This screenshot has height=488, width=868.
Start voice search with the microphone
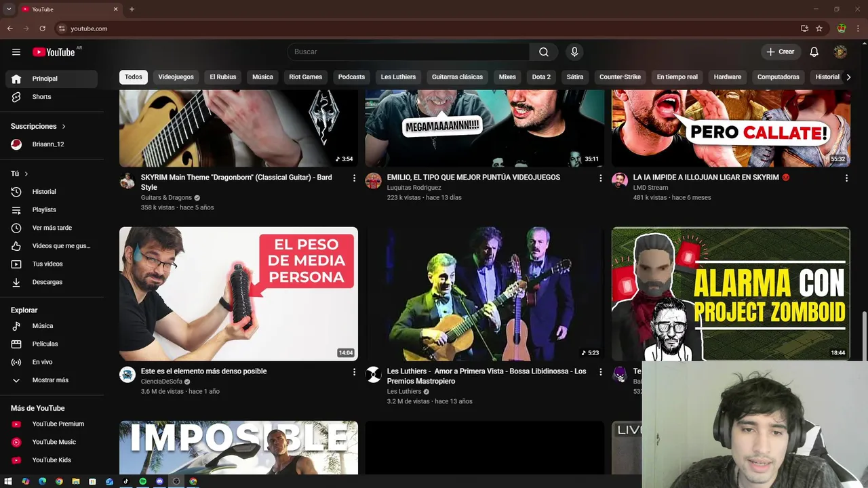click(574, 52)
